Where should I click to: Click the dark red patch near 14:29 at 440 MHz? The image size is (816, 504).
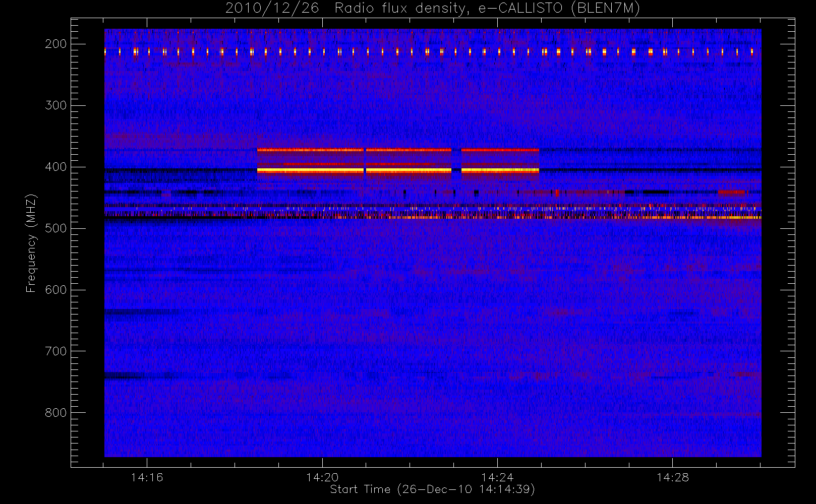pos(731,192)
